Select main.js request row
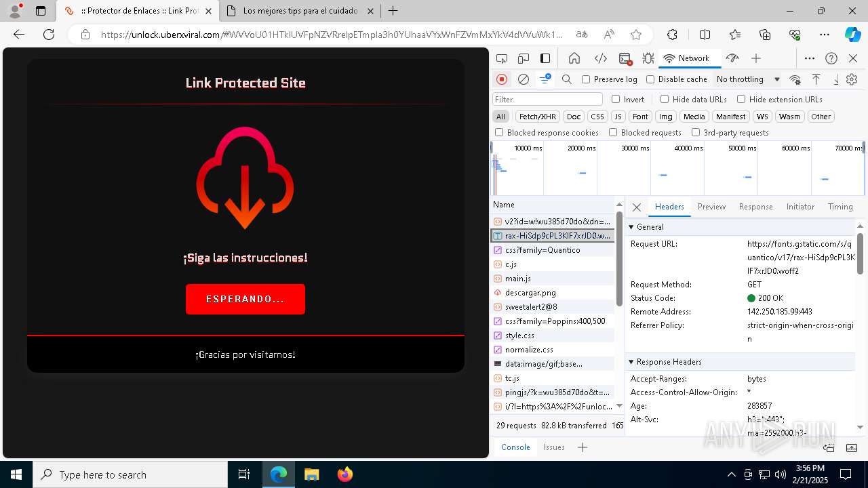This screenshot has width=868, height=488. (x=552, y=279)
